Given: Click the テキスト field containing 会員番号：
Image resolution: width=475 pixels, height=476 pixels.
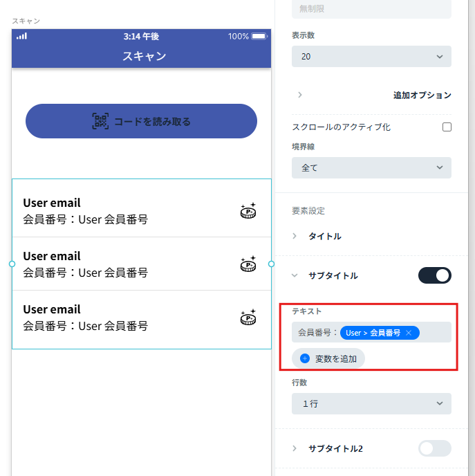Looking at the screenshot, I should [x=371, y=332].
